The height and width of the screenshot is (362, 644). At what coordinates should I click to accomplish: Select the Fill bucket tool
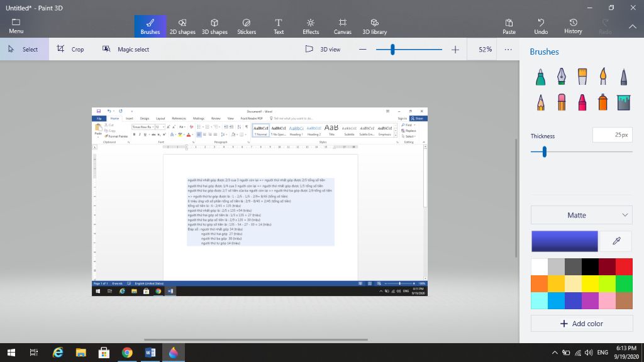click(623, 102)
